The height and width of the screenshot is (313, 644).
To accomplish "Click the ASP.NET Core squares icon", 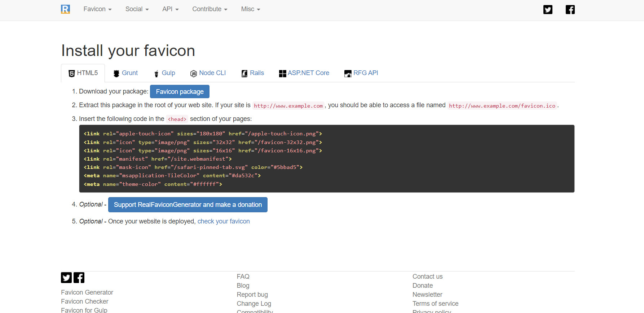I will pyautogui.click(x=283, y=74).
